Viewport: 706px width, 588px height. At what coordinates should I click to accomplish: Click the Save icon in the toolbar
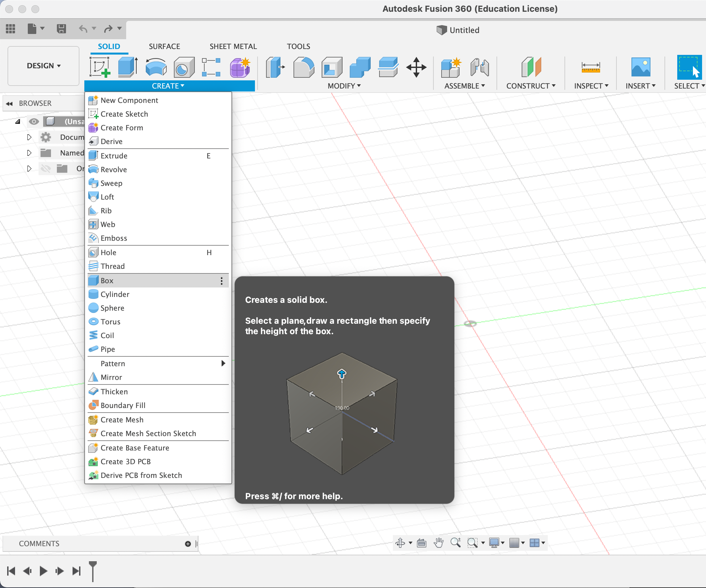click(61, 29)
